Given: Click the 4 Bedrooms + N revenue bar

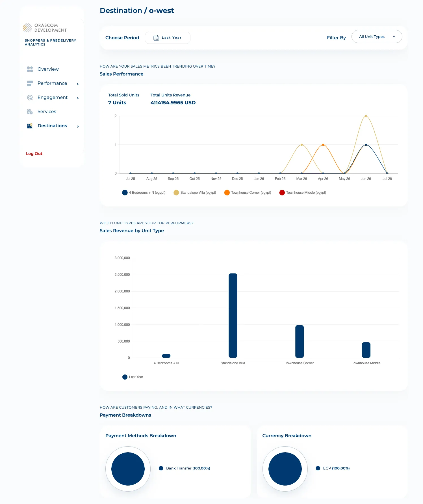Looking at the screenshot, I should (x=166, y=356).
